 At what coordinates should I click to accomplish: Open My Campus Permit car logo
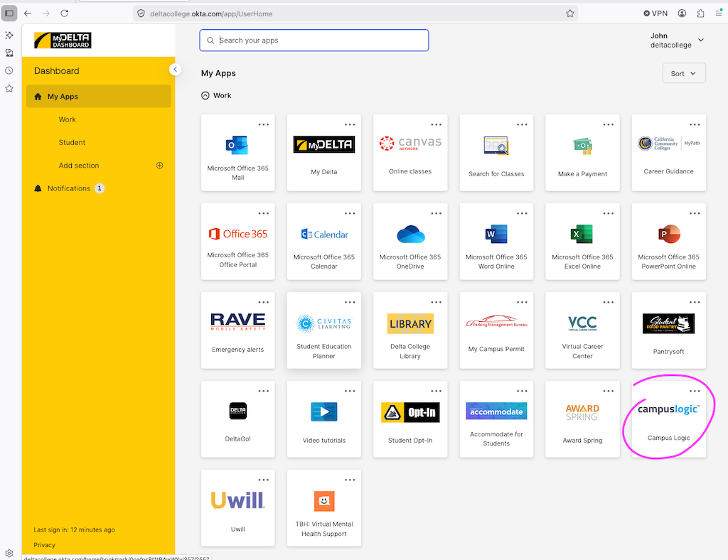tap(496, 321)
